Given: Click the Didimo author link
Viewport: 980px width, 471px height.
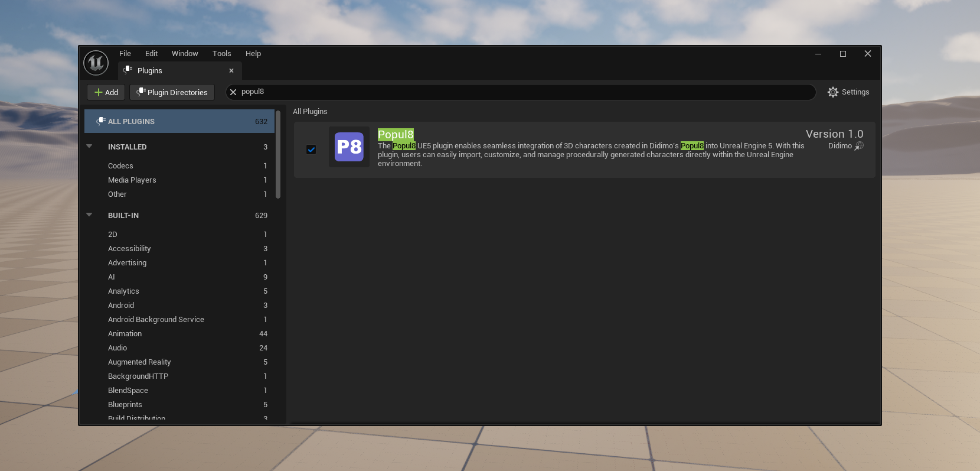Looking at the screenshot, I should click(839, 146).
